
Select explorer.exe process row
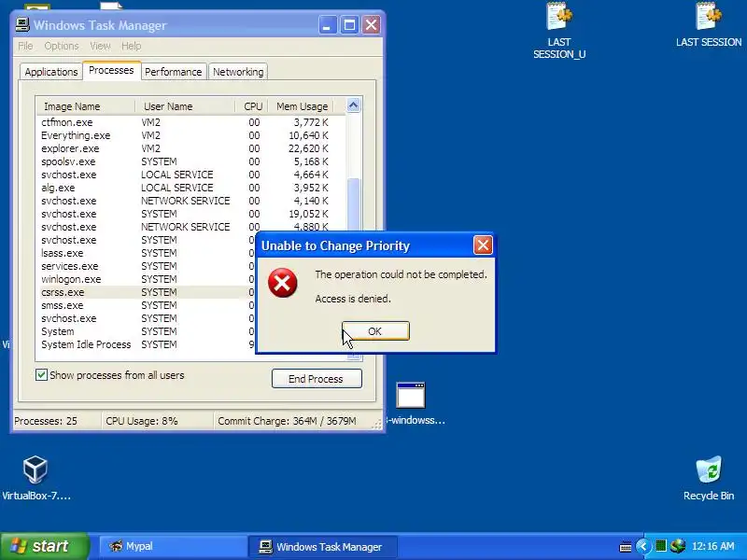coord(190,148)
